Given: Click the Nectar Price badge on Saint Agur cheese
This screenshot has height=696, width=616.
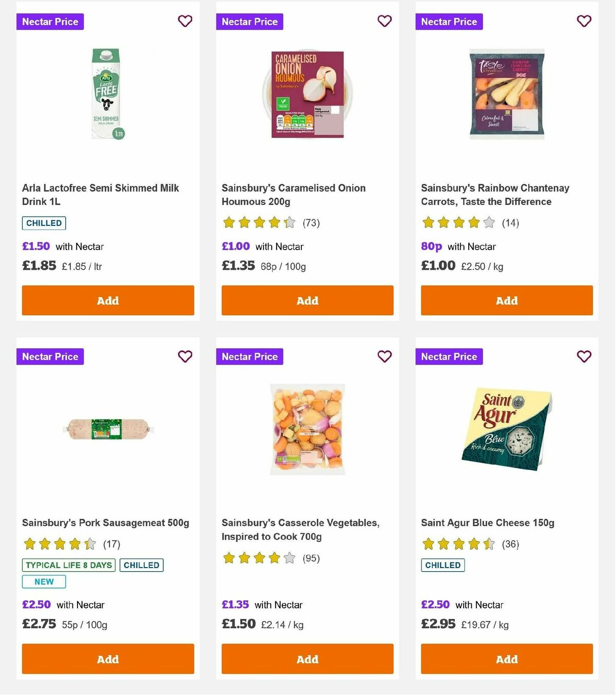Looking at the screenshot, I should 449,356.
